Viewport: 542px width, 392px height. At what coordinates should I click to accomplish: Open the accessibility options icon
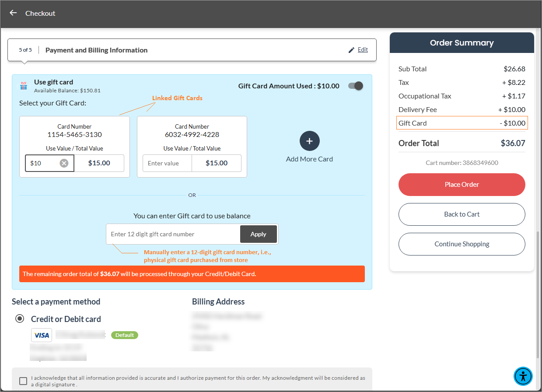[523, 376]
